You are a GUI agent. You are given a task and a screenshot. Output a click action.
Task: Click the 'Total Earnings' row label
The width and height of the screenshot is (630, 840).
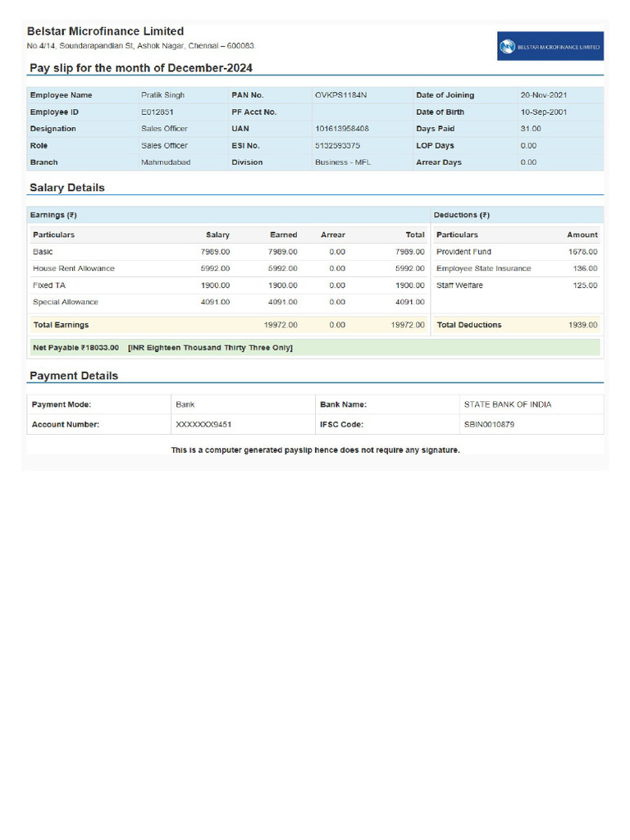61,325
